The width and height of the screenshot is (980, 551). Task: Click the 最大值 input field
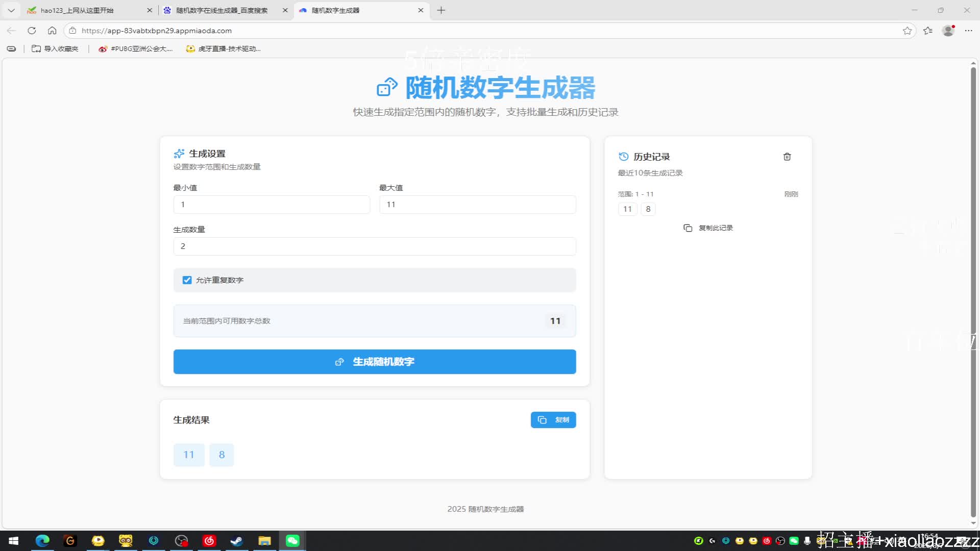(x=477, y=205)
